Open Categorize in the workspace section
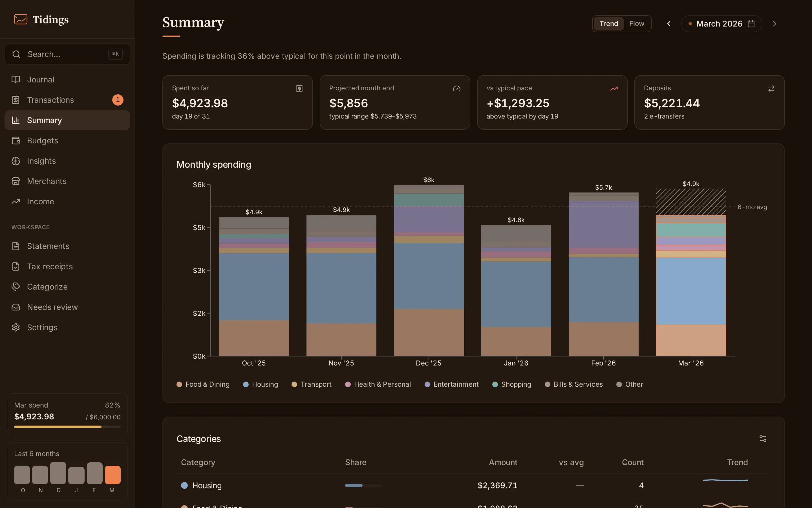The height and width of the screenshot is (508, 812). (67, 287)
